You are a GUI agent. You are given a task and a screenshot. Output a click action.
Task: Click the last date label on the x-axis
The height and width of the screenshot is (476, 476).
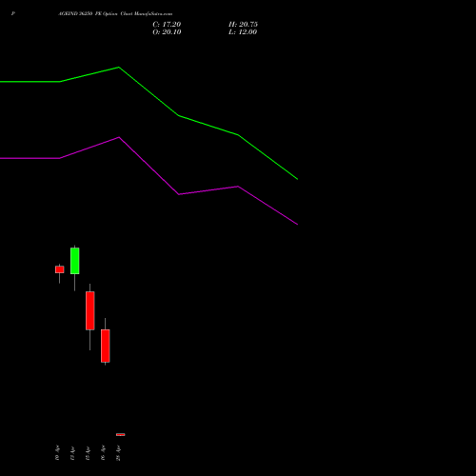(x=118, y=452)
